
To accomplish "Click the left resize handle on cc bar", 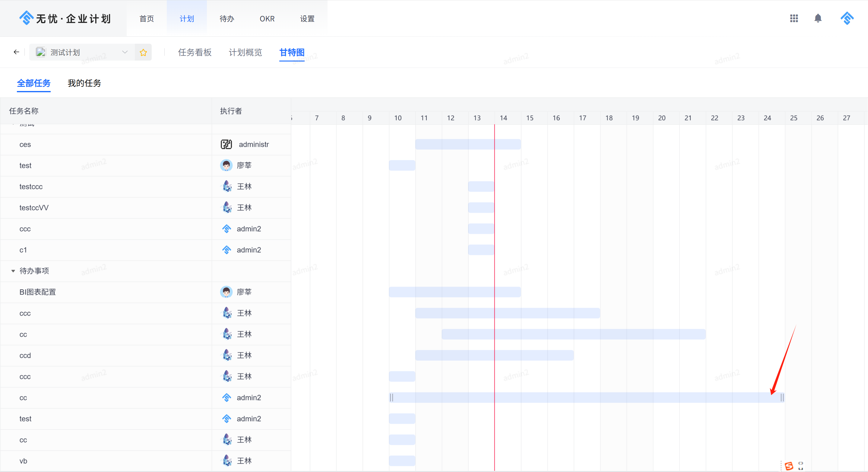I will [x=391, y=398].
